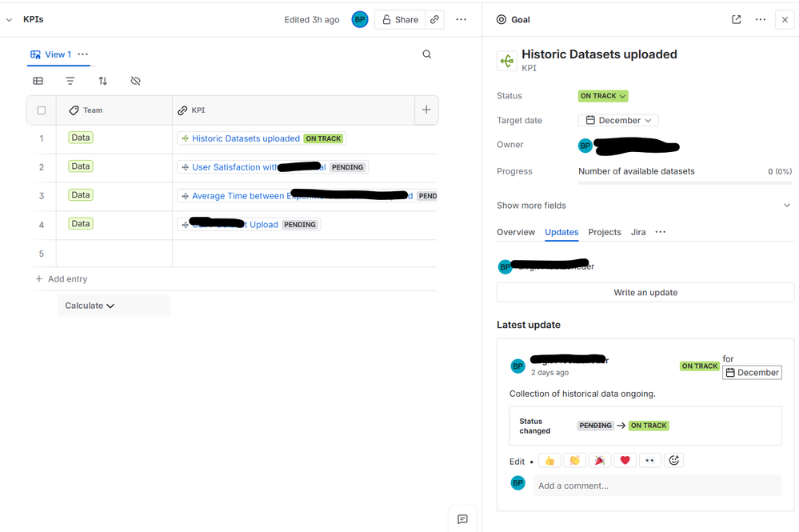The height and width of the screenshot is (532, 799).
Task: Open the December target date dropdown
Action: click(x=618, y=121)
